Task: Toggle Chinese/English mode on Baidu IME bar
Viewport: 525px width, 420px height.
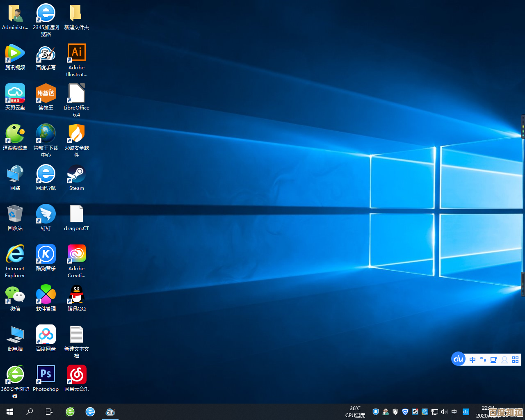Action: click(x=472, y=360)
